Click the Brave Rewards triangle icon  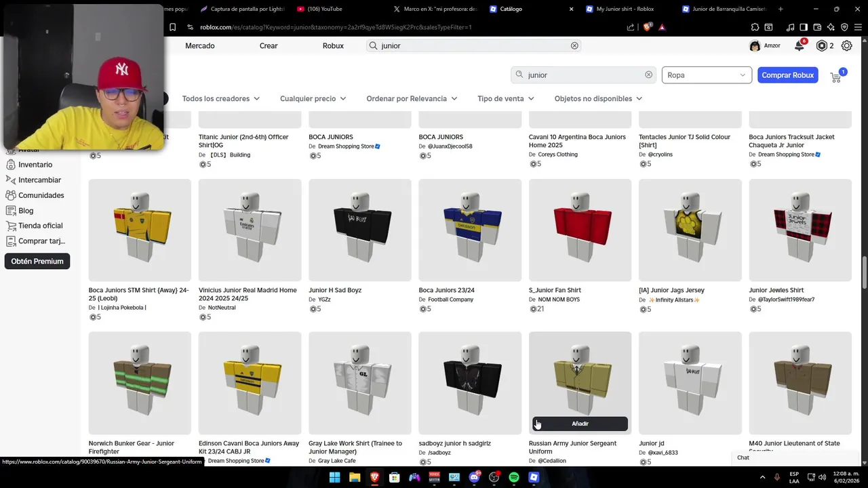[x=662, y=27]
